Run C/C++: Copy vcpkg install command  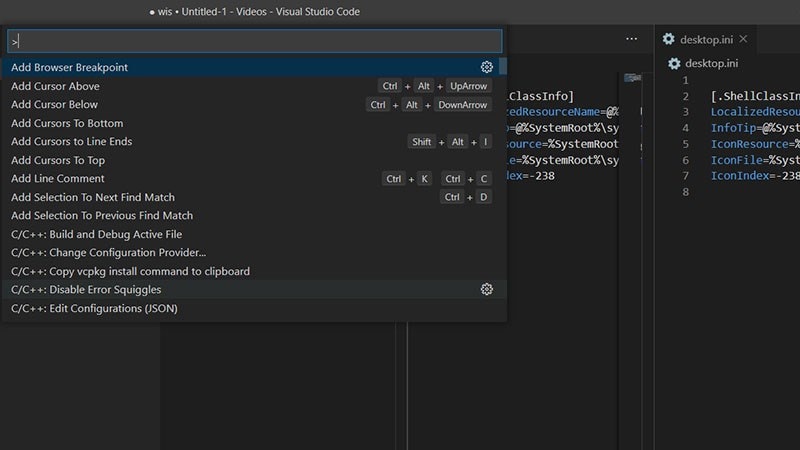pos(254,271)
